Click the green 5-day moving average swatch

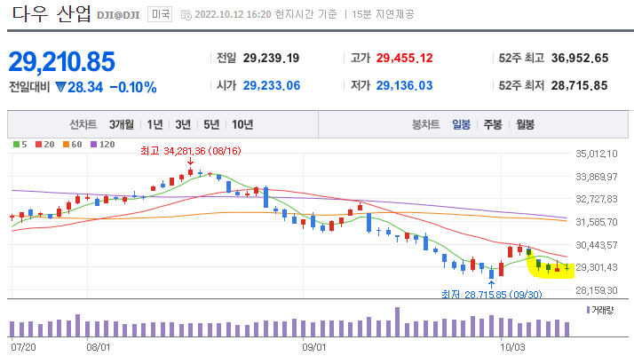(16, 145)
